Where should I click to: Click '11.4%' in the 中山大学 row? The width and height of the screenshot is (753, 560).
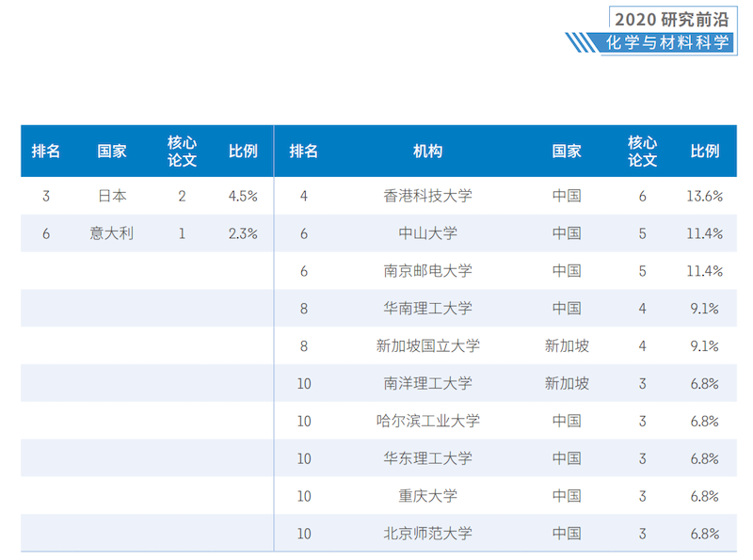[704, 233]
